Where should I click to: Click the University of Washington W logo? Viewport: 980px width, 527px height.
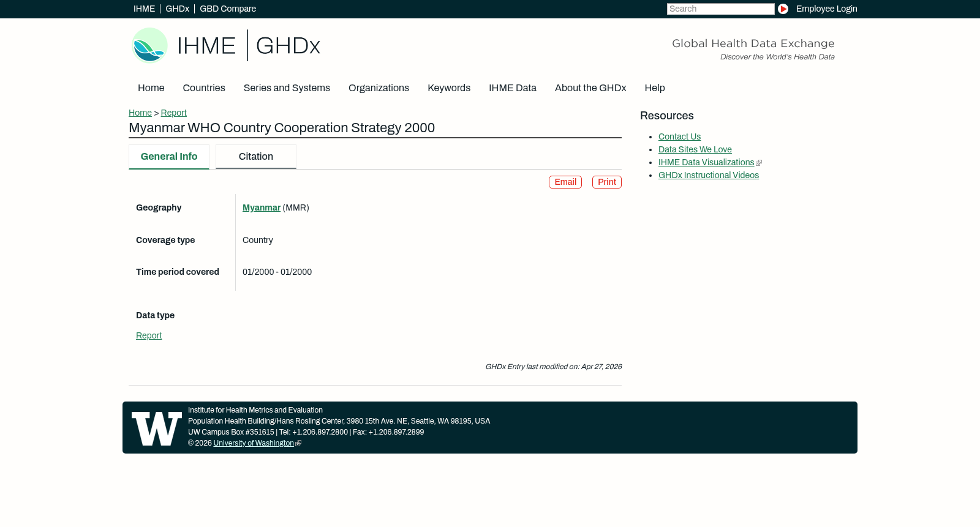coord(157,428)
